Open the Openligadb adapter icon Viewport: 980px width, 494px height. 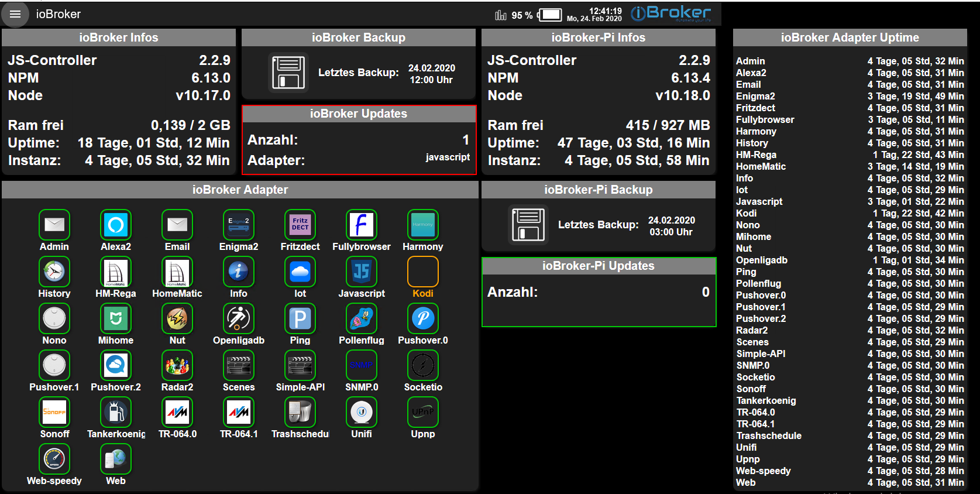point(239,318)
